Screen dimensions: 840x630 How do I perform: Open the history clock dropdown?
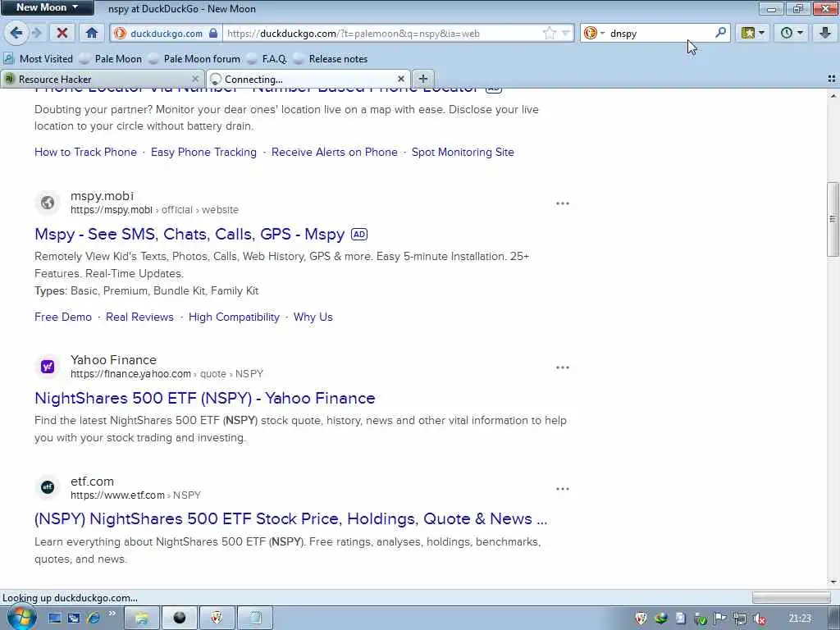tap(792, 33)
